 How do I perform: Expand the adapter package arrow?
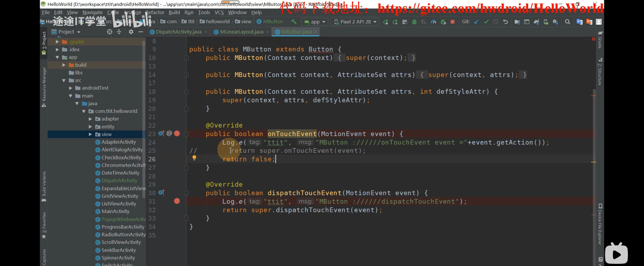pos(91,119)
